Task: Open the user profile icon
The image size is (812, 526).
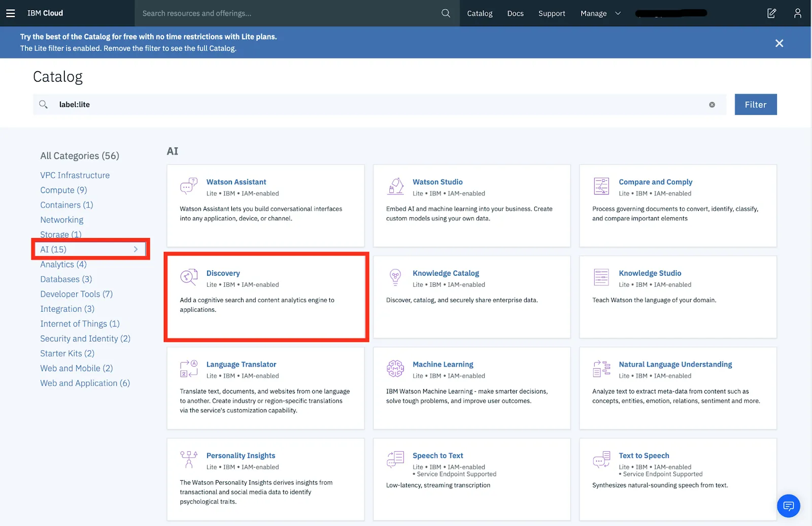Action: [798, 13]
